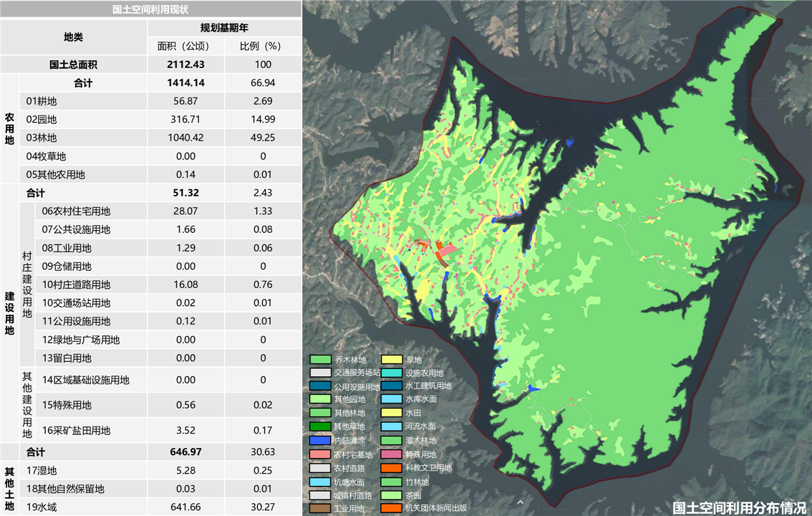Click the 规划基期年 header cell
This screenshot has width=812, height=516.
224,28
